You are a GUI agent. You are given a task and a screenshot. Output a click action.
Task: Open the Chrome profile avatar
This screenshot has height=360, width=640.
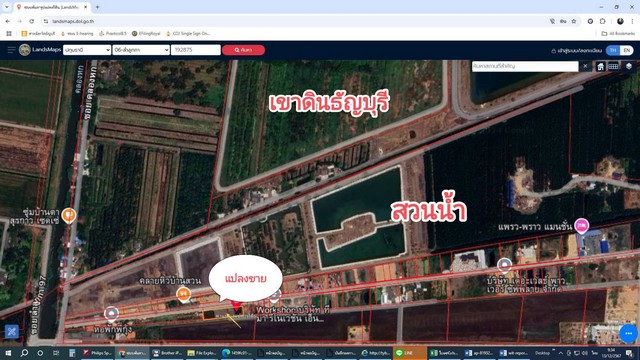click(620, 21)
